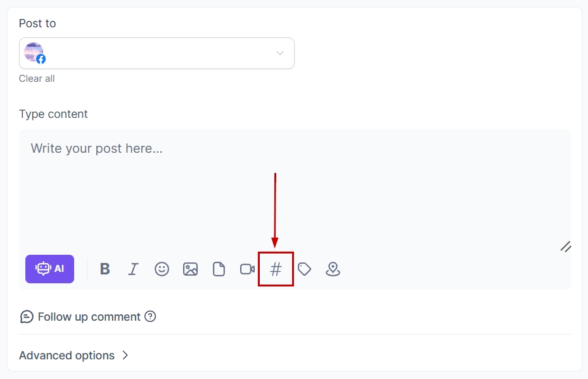Click the add image icon
The height and width of the screenshot is (379, 588).
(x=190, y=269)
